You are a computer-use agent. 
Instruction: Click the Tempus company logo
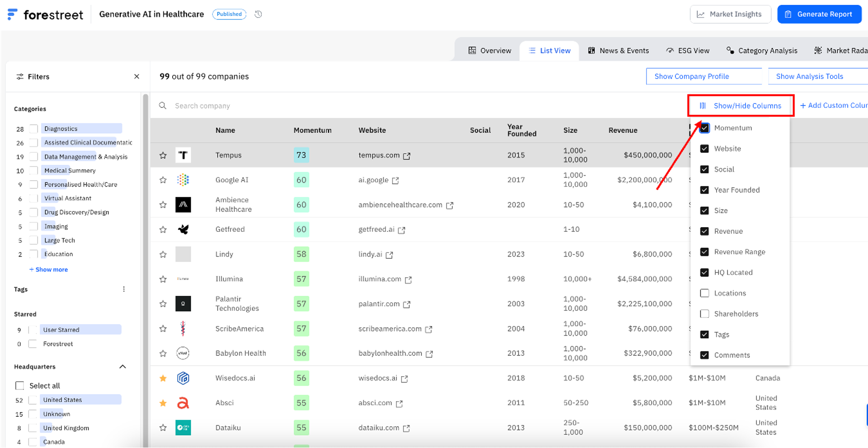183,155
